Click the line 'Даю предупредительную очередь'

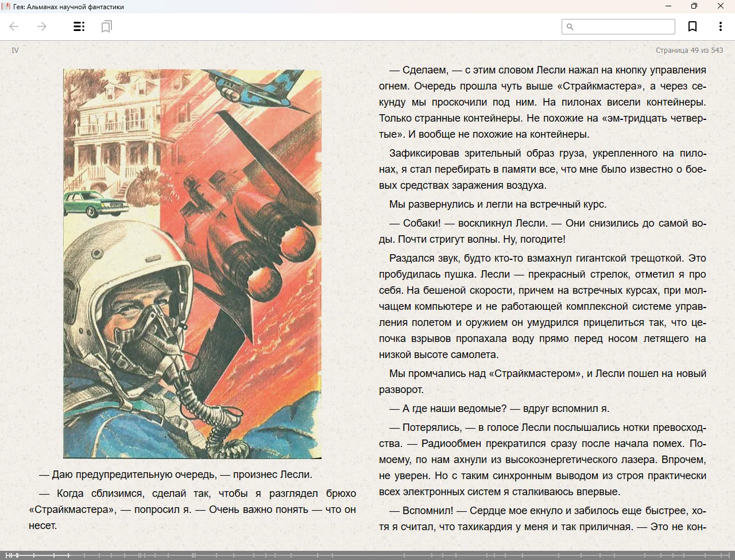pyautogui.click(x=176, y=475)
